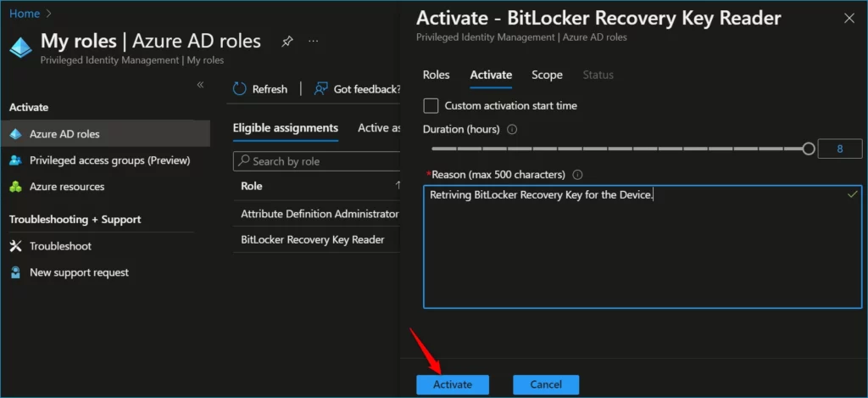The width and height of the screenshot is (868, 398).
Task: Click the Activate button
Action: tap(453, 384)
